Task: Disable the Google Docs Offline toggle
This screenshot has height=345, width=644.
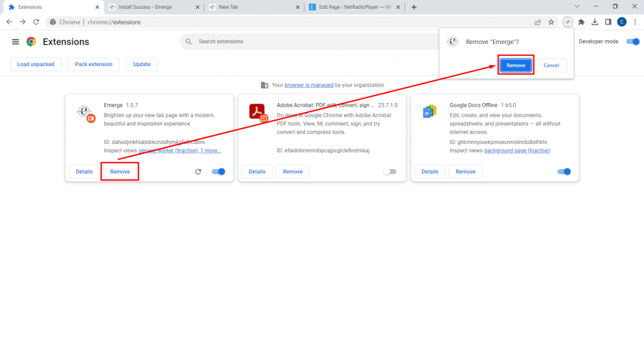Action: (x=564, y=172)
